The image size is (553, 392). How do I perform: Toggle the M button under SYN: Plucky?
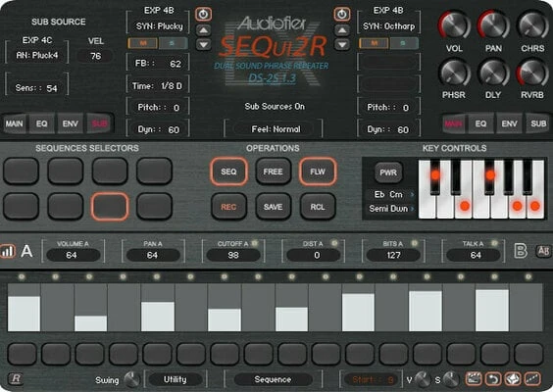point(143,43)
